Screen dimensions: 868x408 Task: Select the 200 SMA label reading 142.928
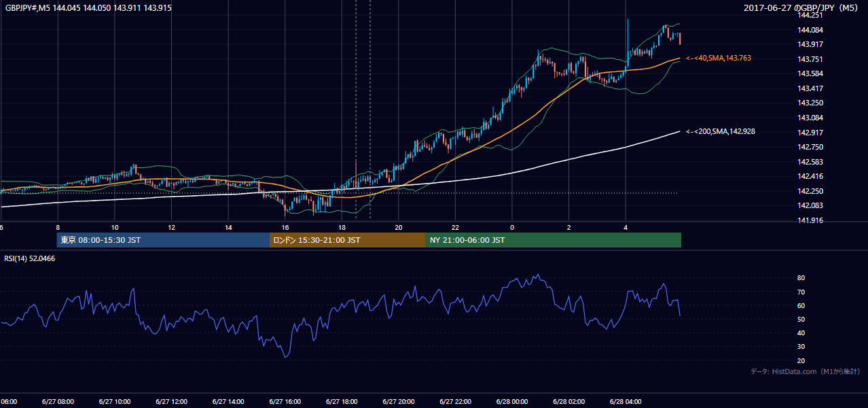click(721, 131)
